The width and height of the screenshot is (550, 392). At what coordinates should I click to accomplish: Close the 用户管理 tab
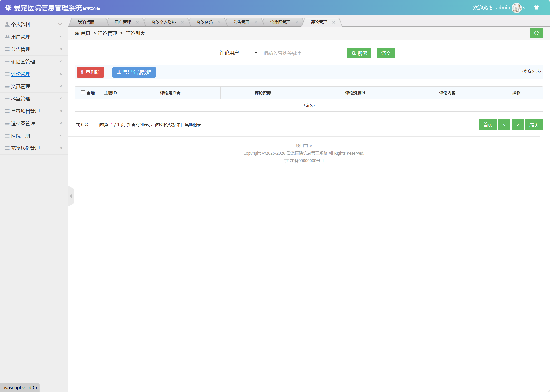point(137,22)
